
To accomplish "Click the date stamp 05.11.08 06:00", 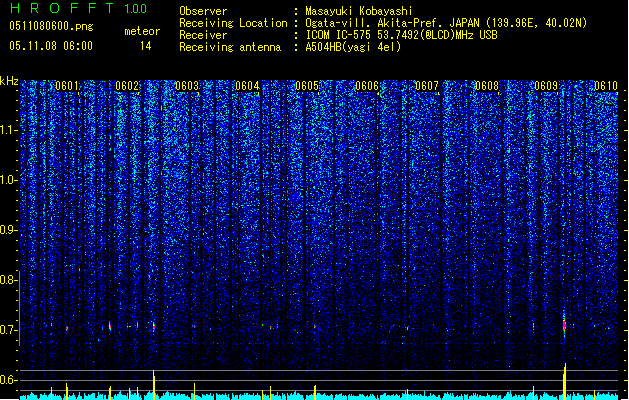I will pos(51,46).
